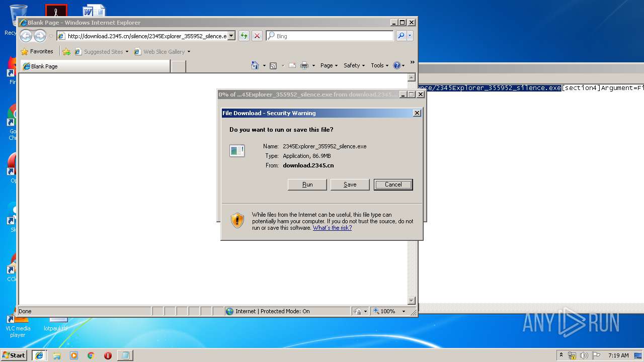Click the file name 2345Explorer_355952_silence.exe text

coord(325,146)
